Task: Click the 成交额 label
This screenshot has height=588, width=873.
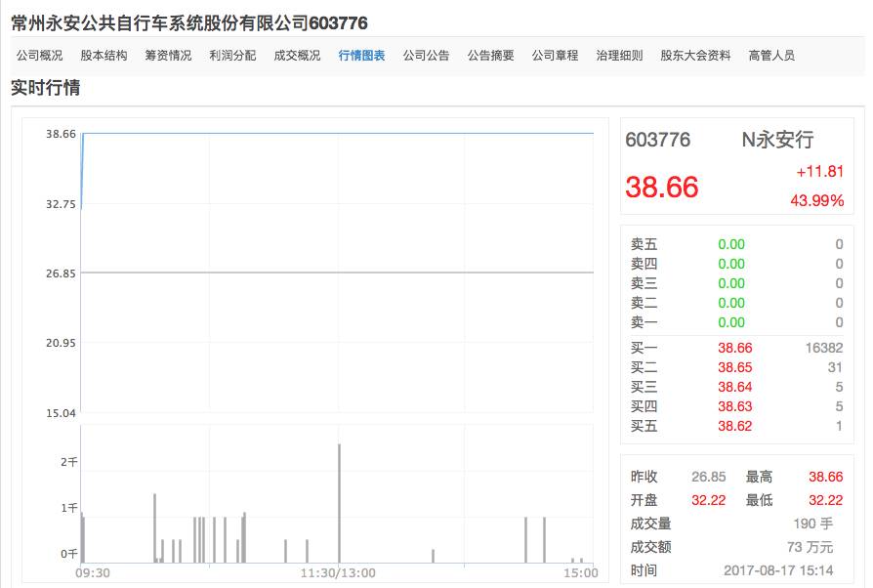Action: 650,547
